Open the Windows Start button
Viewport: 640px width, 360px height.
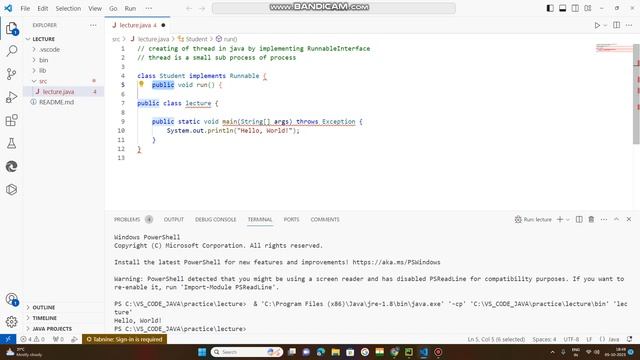[202, 352]
